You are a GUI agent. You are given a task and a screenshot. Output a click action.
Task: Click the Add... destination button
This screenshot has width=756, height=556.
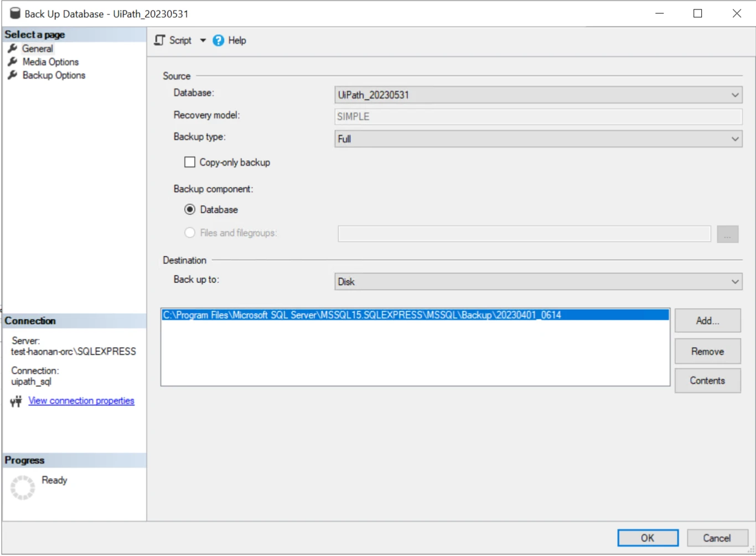coord(707,321)
